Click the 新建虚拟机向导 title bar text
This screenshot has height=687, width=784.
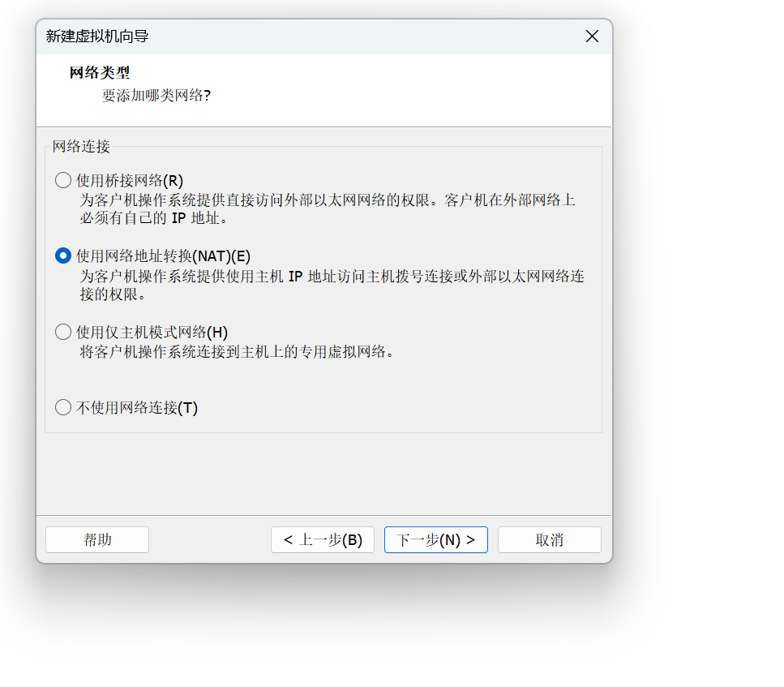(x=97, y=36)
